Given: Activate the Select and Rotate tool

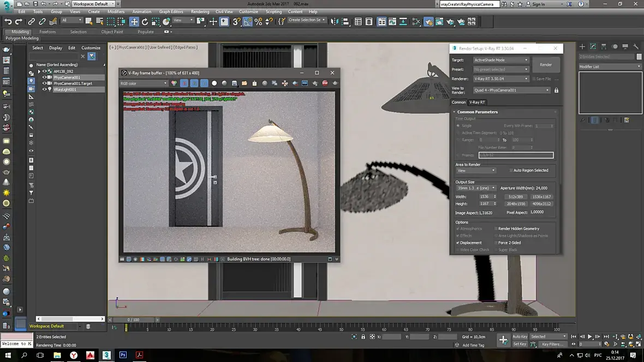Looking at the screenshot, I should coord(145,22).
